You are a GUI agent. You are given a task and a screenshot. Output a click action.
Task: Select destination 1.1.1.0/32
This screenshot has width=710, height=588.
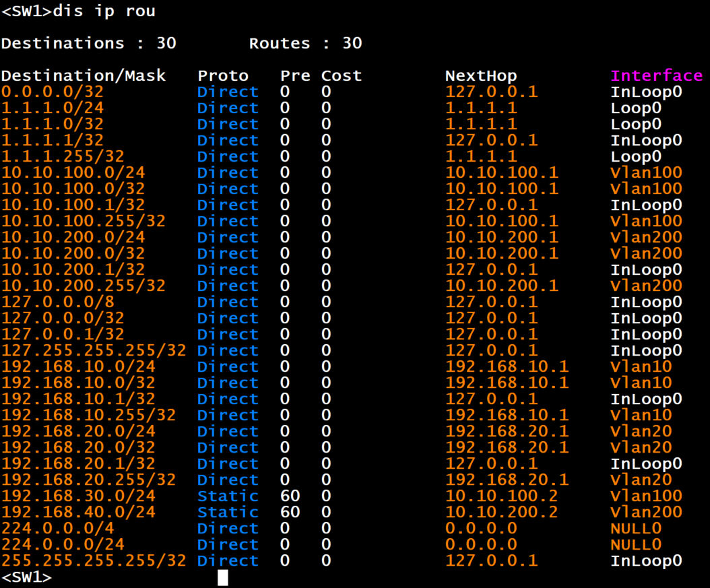pos(53,125)
